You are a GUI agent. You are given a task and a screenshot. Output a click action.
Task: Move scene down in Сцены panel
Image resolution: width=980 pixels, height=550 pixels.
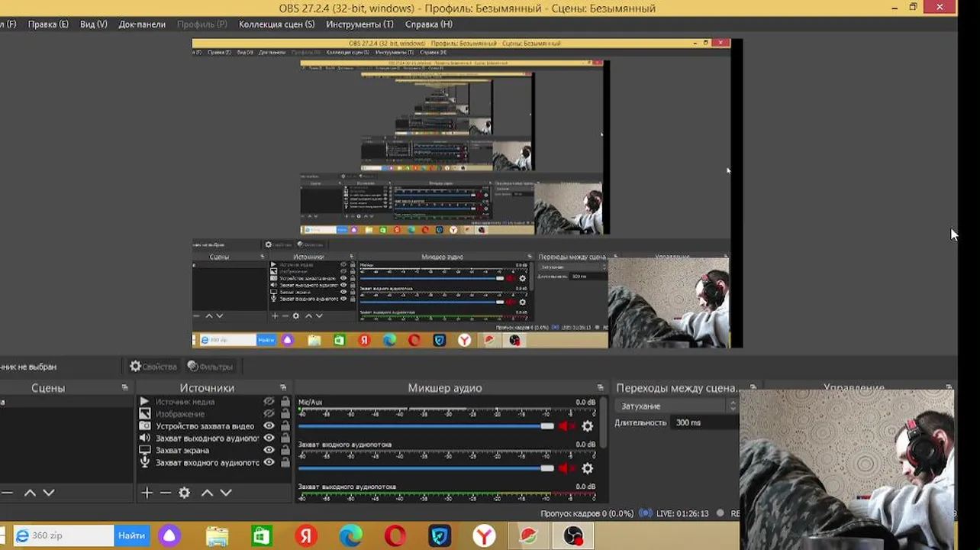(48, 493)
